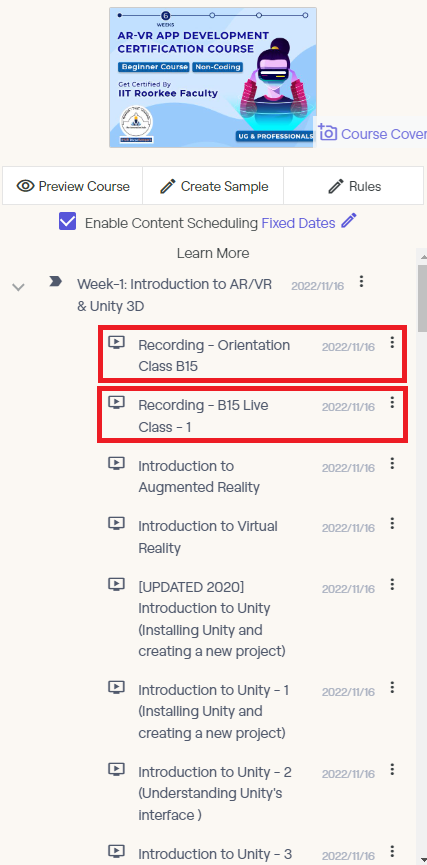Image resolution: width=427 pixels, height=865 pixels.
Task: Click the Create Sample button
Action: click(214, 186)
